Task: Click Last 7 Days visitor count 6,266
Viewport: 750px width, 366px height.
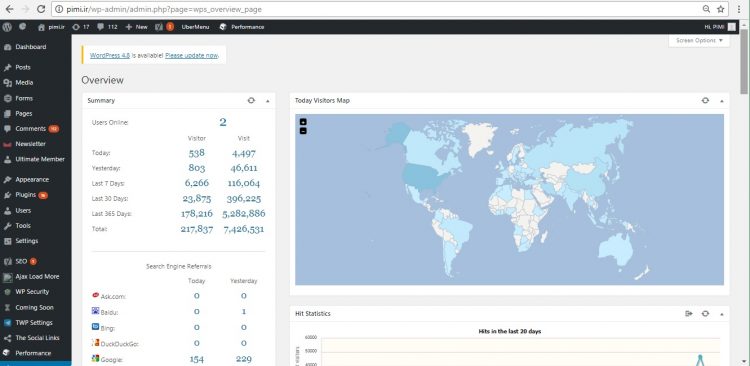Action: point(197,183)
